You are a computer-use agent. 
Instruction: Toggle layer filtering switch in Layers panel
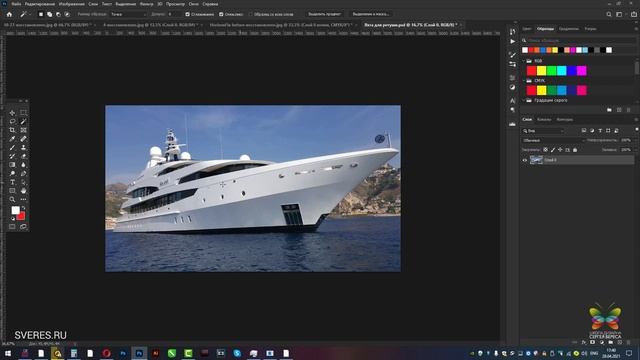tap(636, 130)
